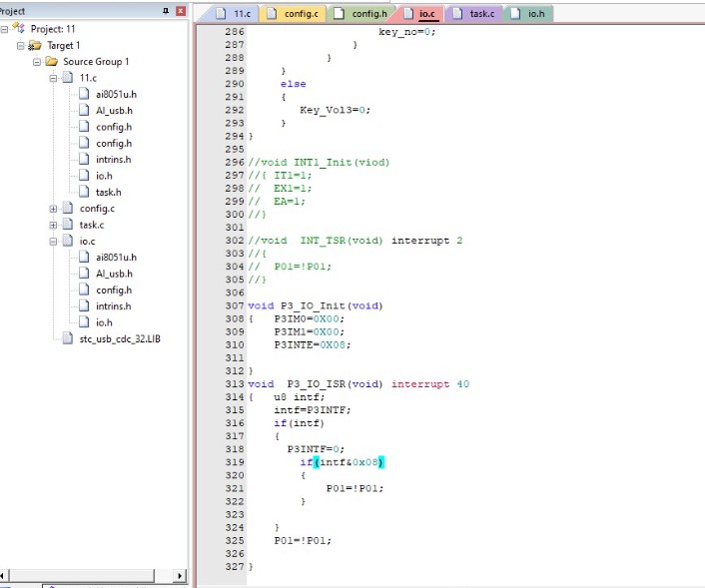The width and height of the screenshot is (705, 588).
Task: Click the 11.c file icon in tree
Action: (68, 77)
